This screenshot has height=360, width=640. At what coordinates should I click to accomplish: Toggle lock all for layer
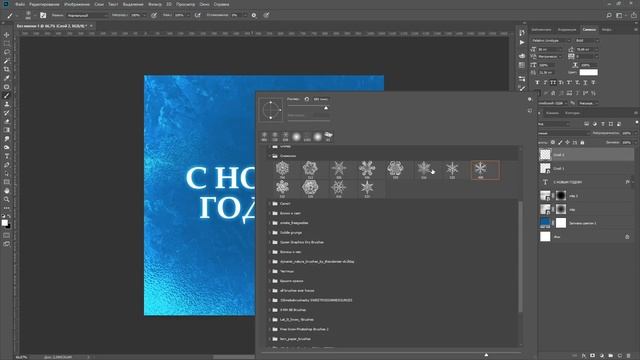pyautogui.click(x=582, y=142)
